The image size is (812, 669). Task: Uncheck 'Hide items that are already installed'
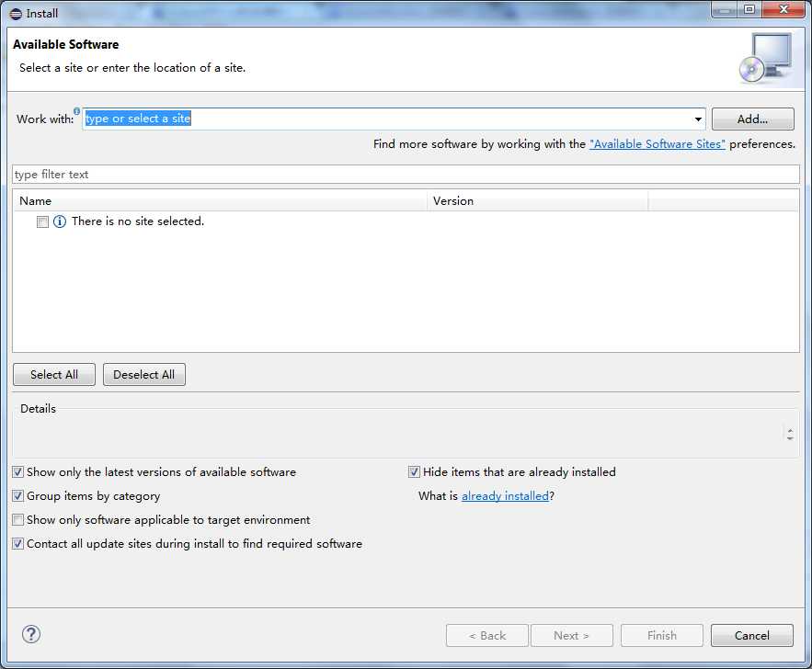414,471
